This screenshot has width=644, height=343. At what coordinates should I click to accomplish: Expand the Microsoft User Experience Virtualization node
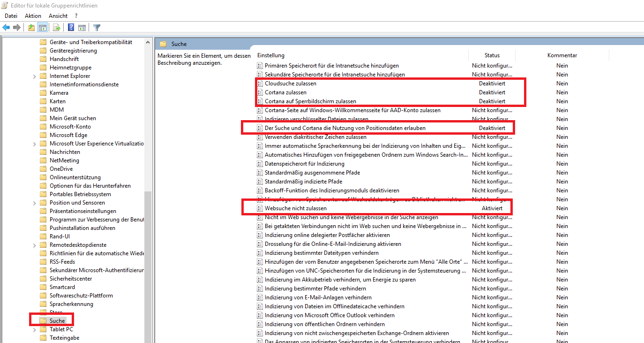pyautogui.click(x=35, y=144)
